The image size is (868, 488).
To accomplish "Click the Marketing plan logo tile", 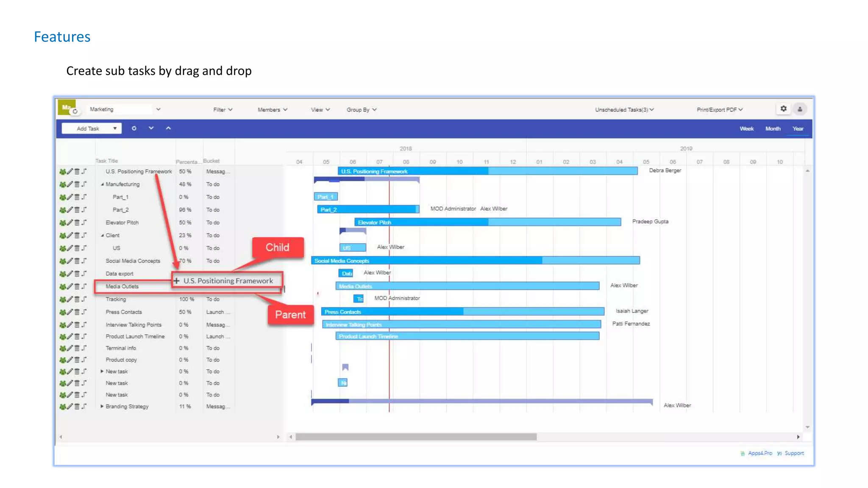I will [x=67, y=107].
